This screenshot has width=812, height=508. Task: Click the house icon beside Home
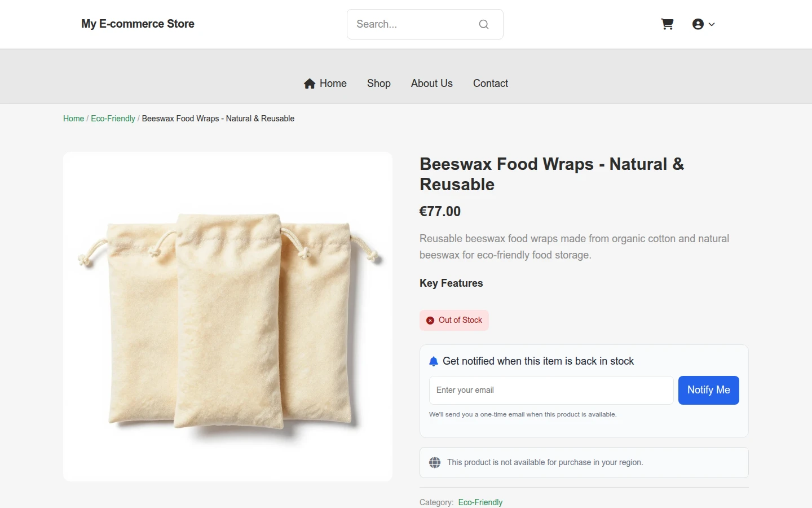pos(310,84)
